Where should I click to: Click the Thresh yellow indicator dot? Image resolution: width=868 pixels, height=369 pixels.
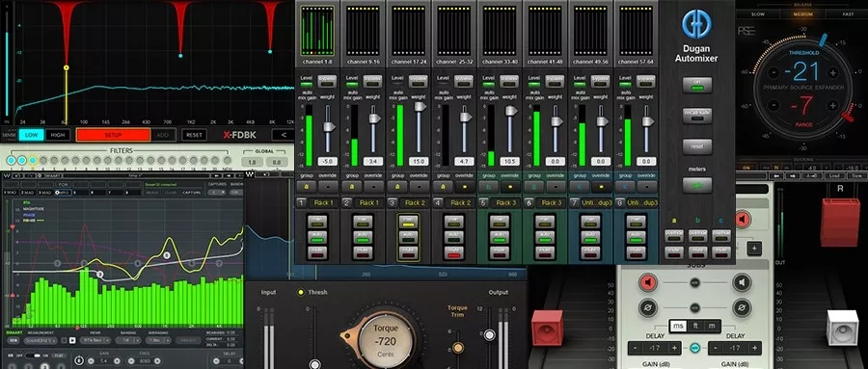[x=301, y=292]
